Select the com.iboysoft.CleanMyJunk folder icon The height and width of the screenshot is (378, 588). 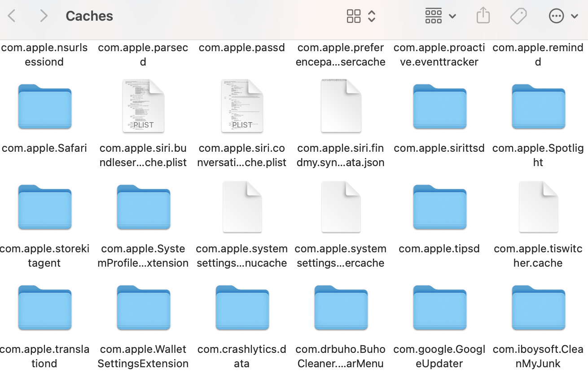(538, 308)
